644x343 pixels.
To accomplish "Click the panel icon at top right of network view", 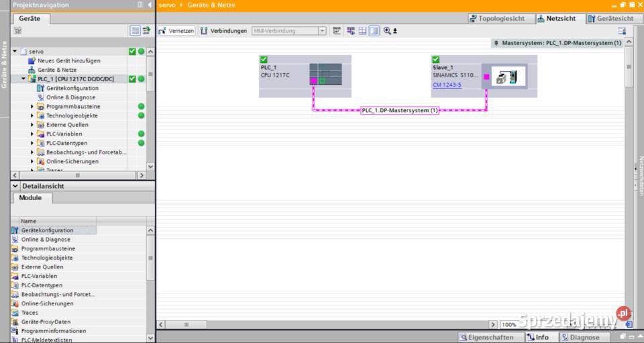I will pyautogui.click(x=623, y=31).
